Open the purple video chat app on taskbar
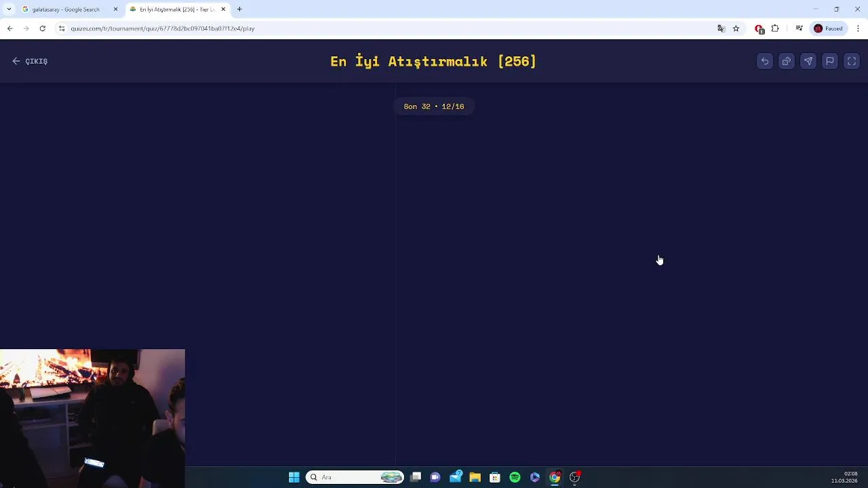868x488 pixels. (435, 477)
